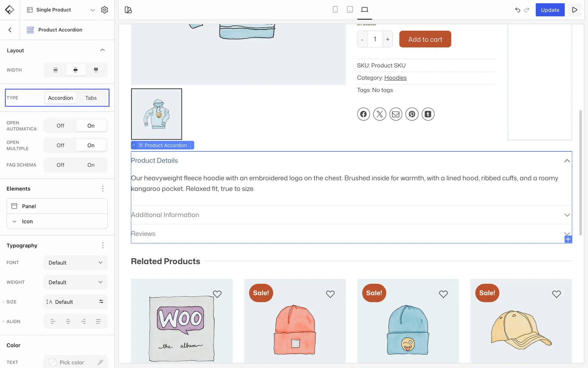Expand Additional Information accordion panel
The width and height of the screenshot is (588, 368).
(351, 215)
